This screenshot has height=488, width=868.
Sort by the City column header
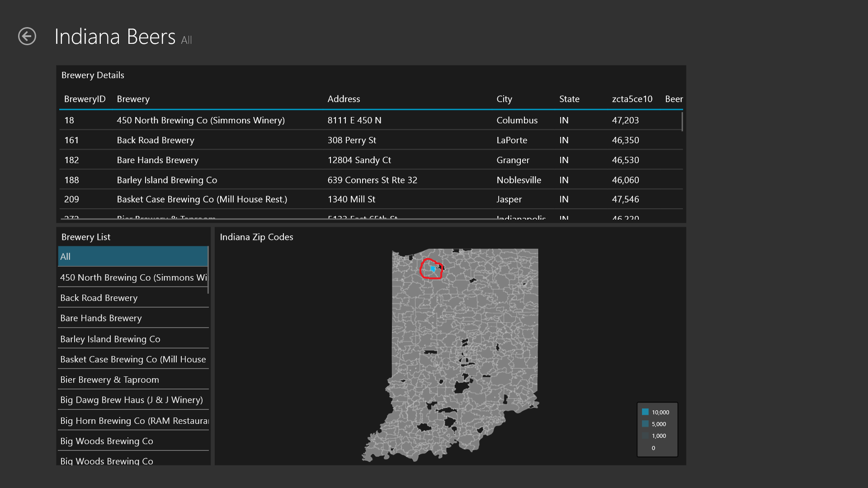(504, 99)
